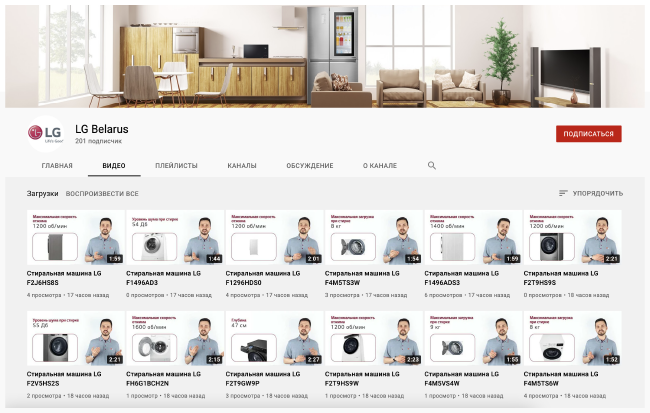Click Воспроизвести все link
The width and height of the screenshot is (650, 413).
(x=102, y=194)
